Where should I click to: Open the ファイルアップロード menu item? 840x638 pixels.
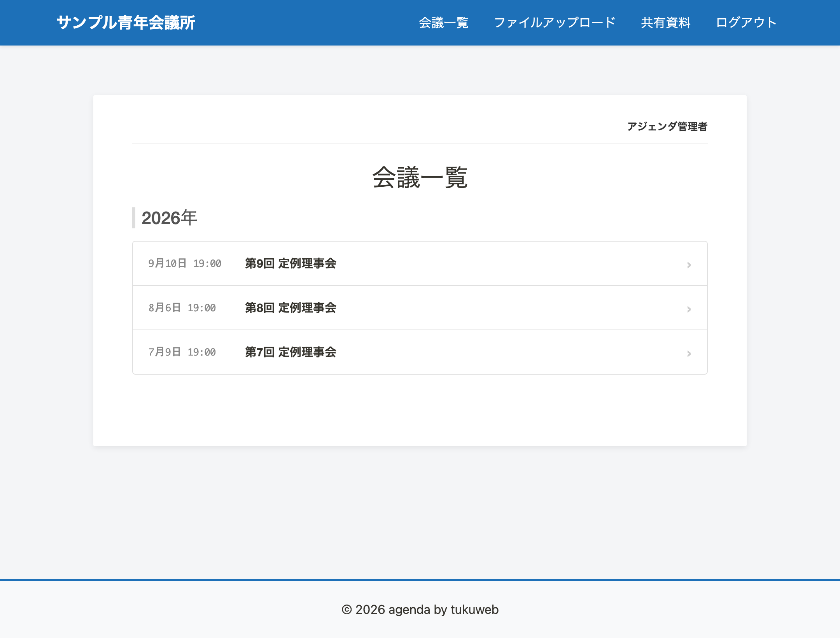pyautogui.click(x=555, y=23)
